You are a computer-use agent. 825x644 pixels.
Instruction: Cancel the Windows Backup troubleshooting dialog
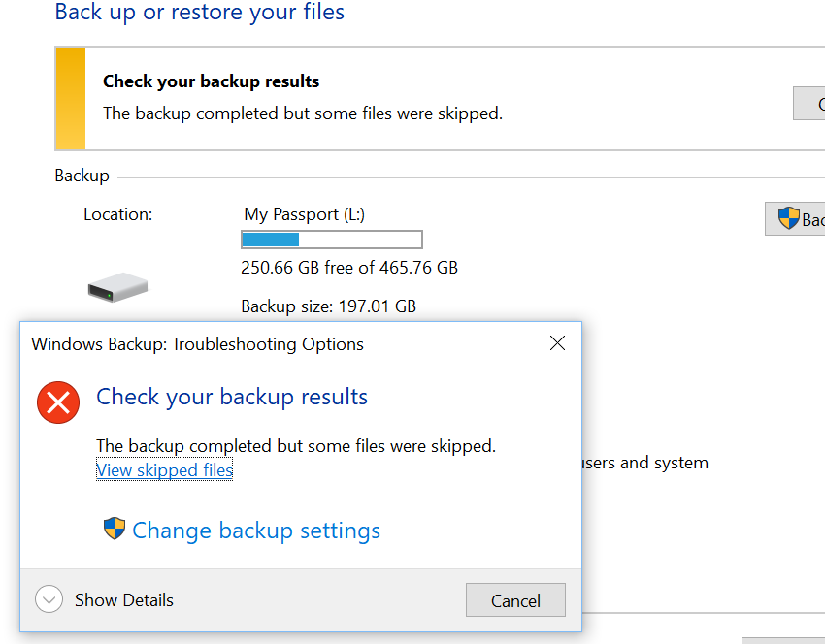tap(515, 599)
